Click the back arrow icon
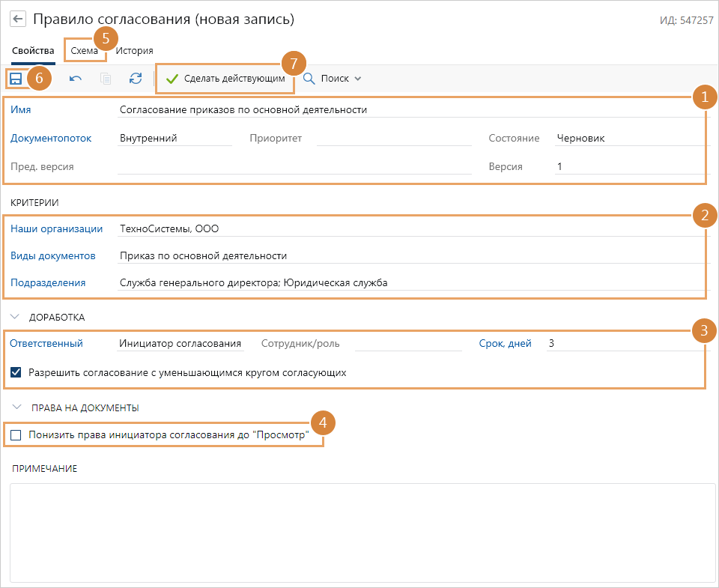Viewport: 719px width, 588px height. point(16,19)
